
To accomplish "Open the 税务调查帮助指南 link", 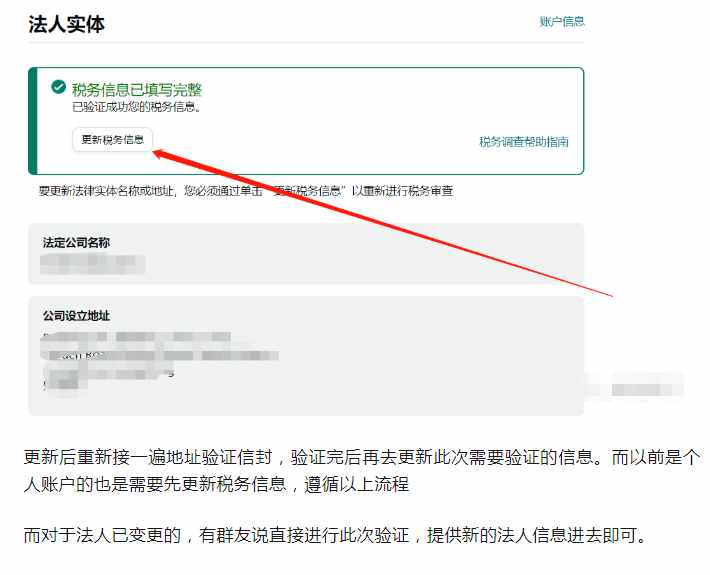I will (524, 142).
